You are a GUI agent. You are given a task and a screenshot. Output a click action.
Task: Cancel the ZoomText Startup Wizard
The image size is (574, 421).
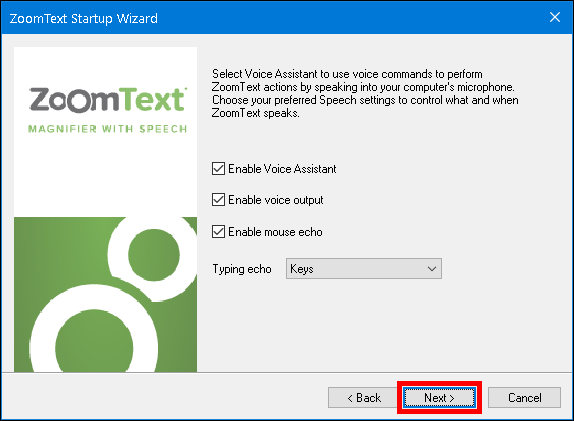pyautogui.click(x=524, y=398)
